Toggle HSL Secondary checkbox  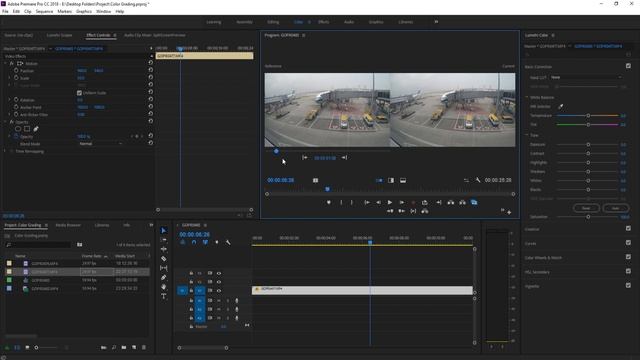pyautogui.click(x=628, y=271)
